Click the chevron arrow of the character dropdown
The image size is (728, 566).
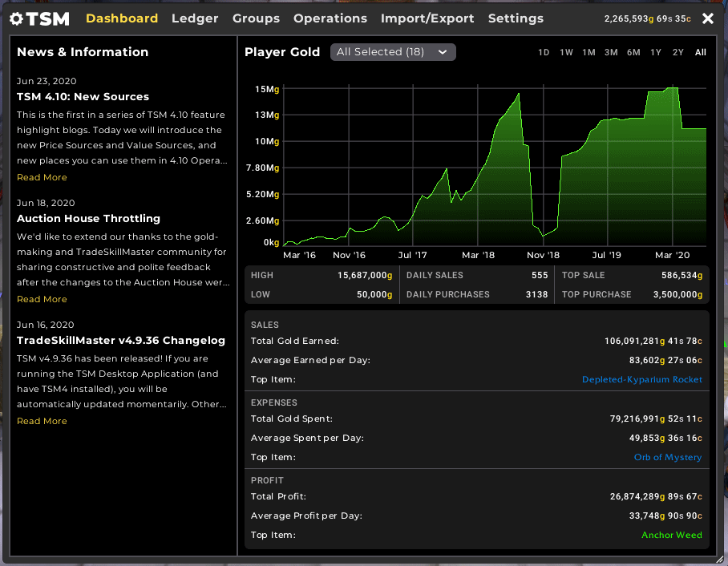click(x=443, y=52)
